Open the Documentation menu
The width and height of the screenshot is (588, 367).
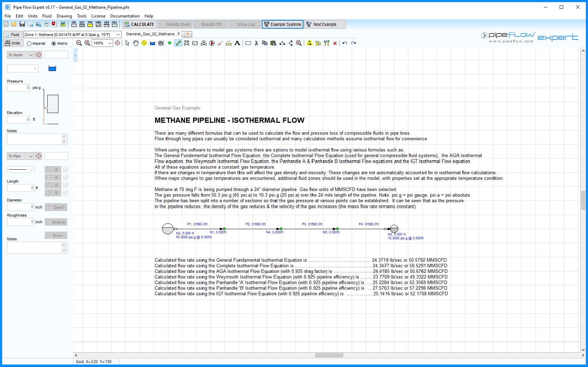coord(125,16)
